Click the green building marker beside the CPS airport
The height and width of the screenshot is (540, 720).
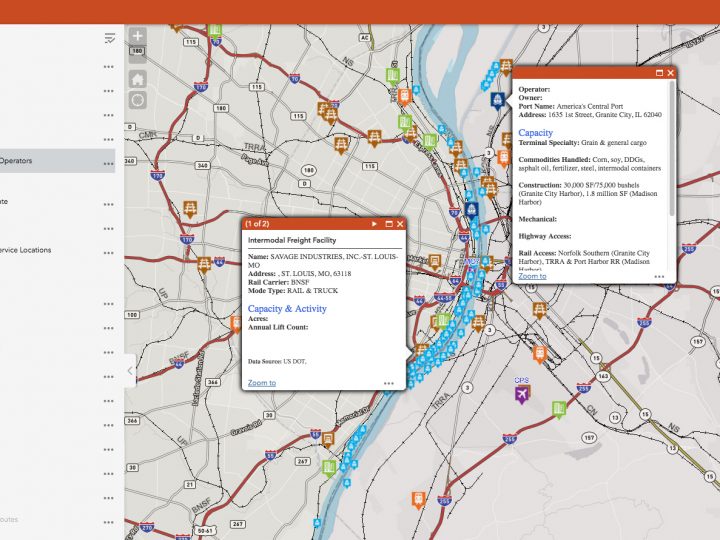pos(559,408)
